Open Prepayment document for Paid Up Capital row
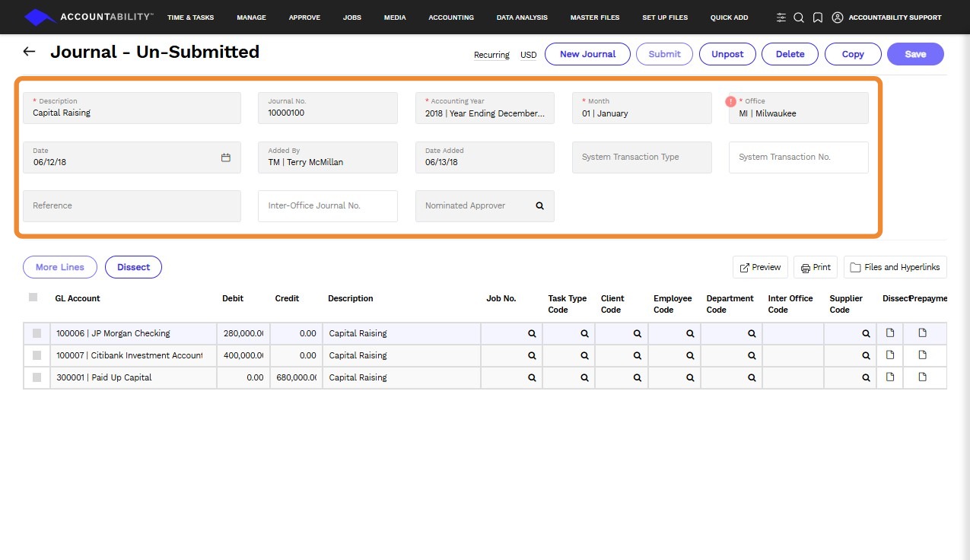The image size is (970, 560). pyautogui.click(x=923, y=377)
